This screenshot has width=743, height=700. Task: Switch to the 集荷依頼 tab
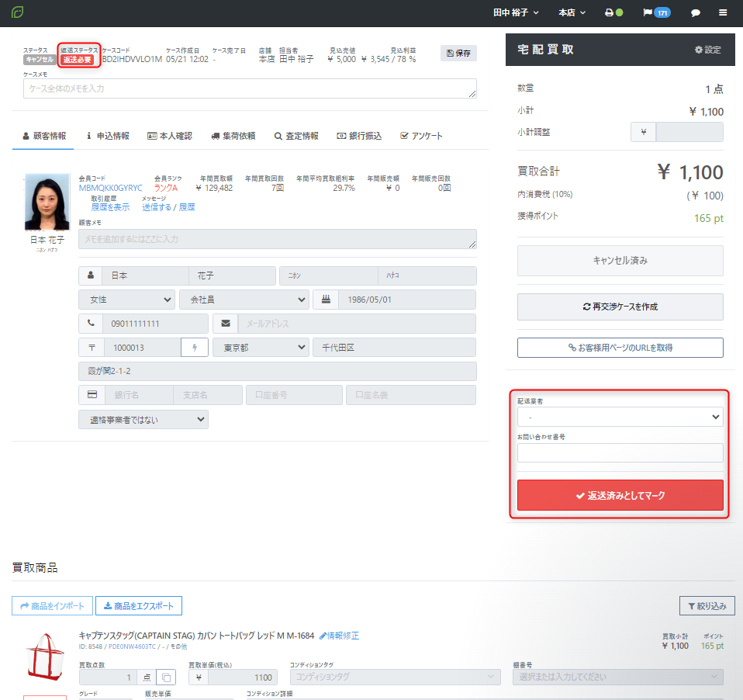point(233,136)
